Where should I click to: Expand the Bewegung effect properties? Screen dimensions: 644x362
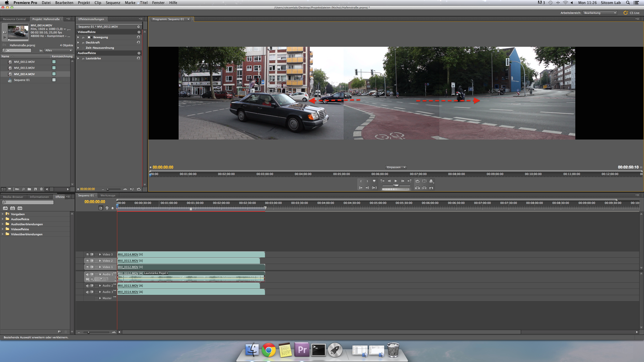click(x=78, y=37)
